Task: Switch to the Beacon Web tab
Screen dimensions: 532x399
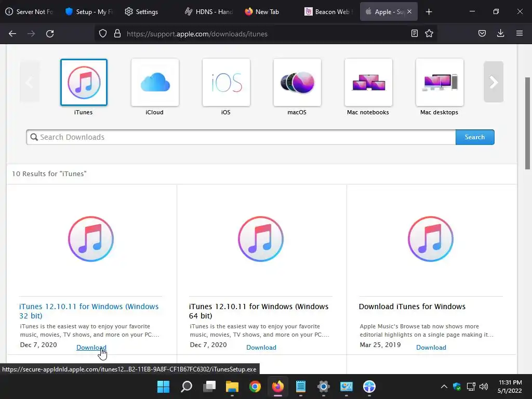Action: pos(328,11)
